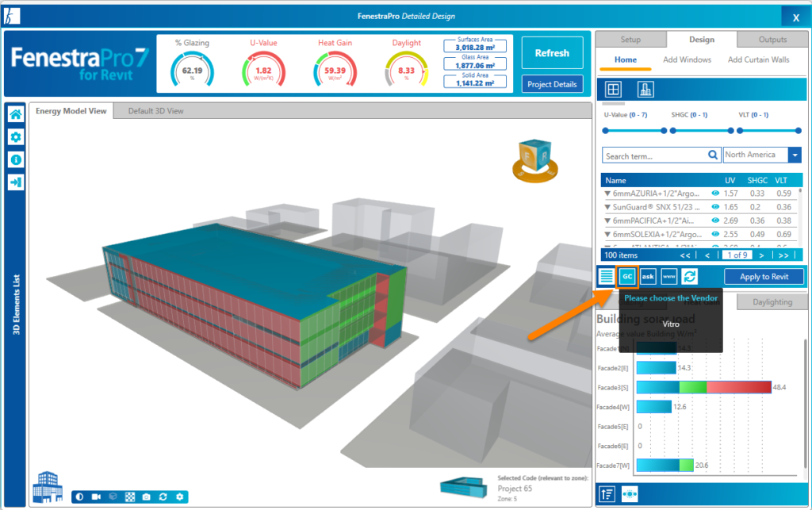Expand the 6mmPACIFICA glazing row
Screen dimensions: 812x510
click(x=607, y=221)
